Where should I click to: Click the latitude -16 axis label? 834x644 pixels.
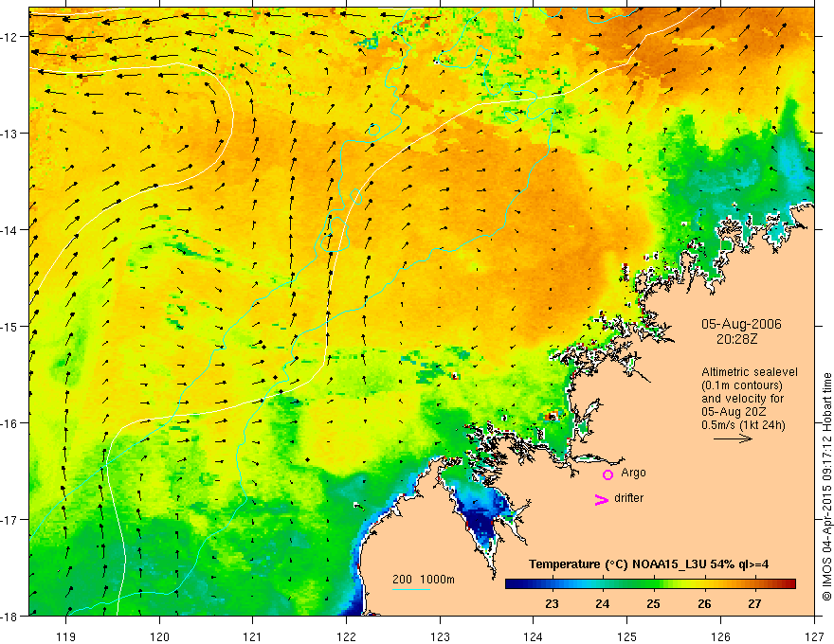pyautogui.click(x=10, y=423)
